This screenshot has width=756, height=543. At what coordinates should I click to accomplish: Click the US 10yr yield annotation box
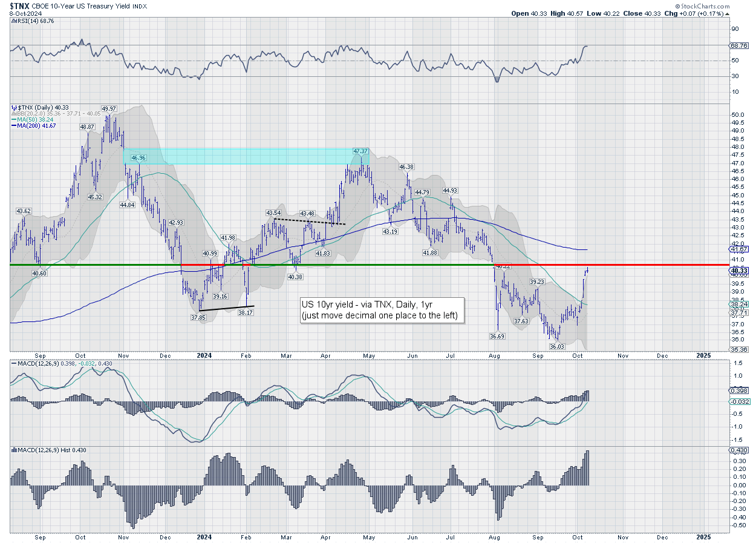382,311
